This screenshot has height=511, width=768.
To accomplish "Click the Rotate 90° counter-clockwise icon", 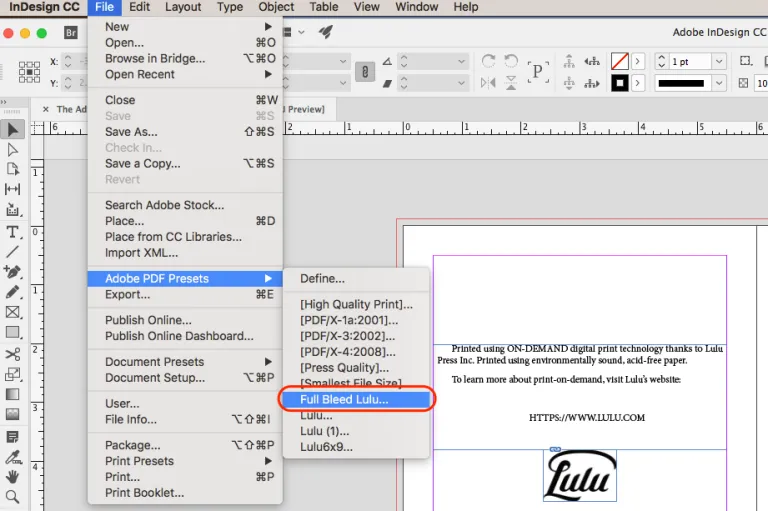I will point(511,61).
